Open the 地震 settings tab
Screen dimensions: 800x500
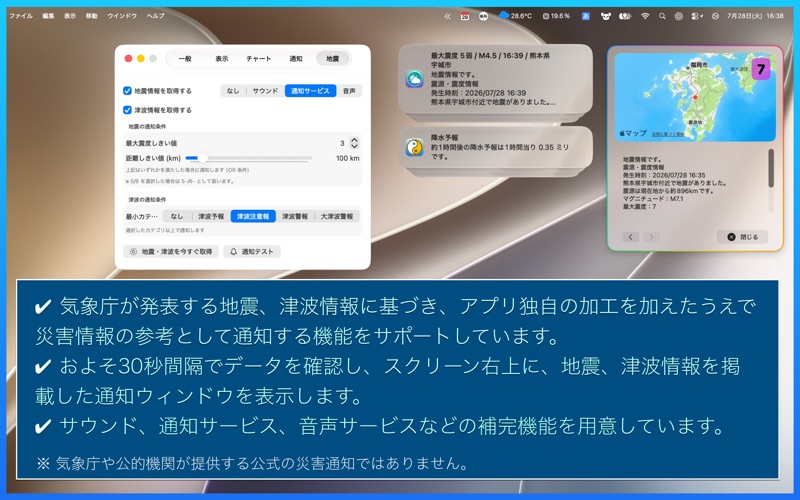click(x=333, y=59)
